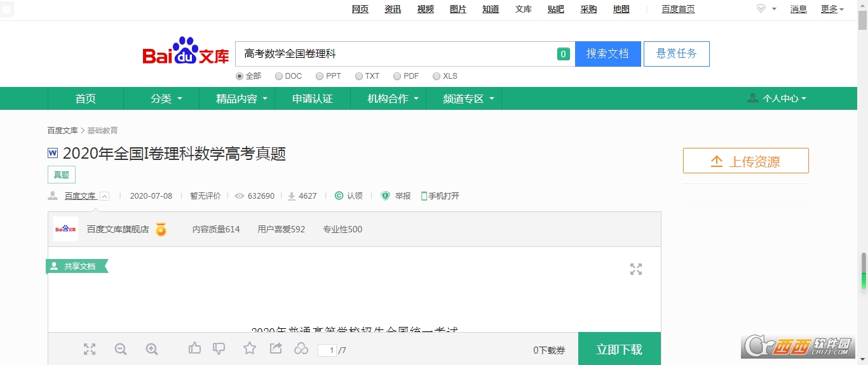This screenshot has width=868, height=365.
Task: Give the document a thumbs up
Action: coord(195,348)
